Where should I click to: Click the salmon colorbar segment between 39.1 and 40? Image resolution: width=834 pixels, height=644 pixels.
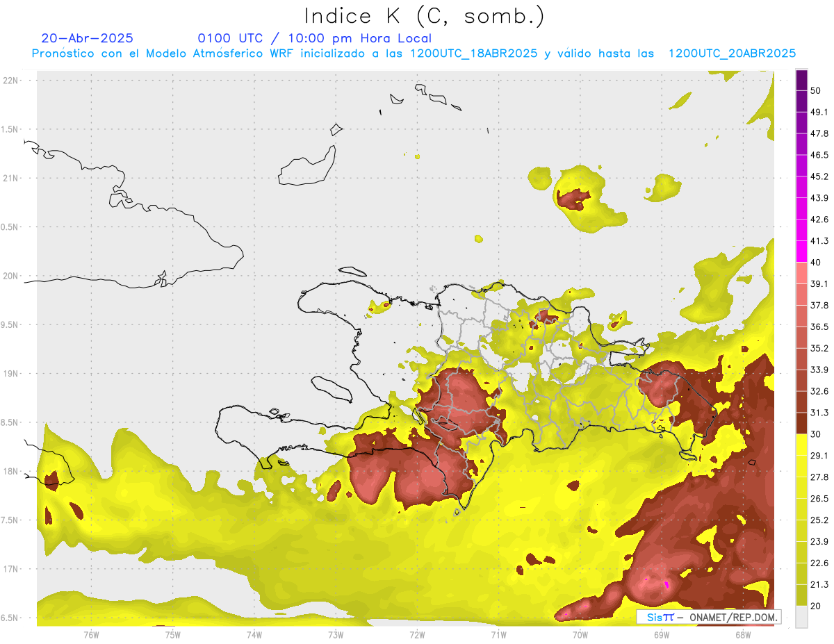click(x=801, y=273)
